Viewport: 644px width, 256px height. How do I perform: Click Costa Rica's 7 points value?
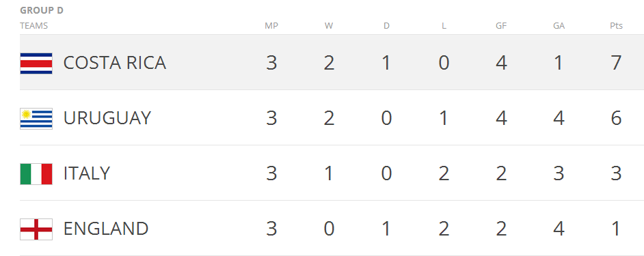tap(616, 63)
